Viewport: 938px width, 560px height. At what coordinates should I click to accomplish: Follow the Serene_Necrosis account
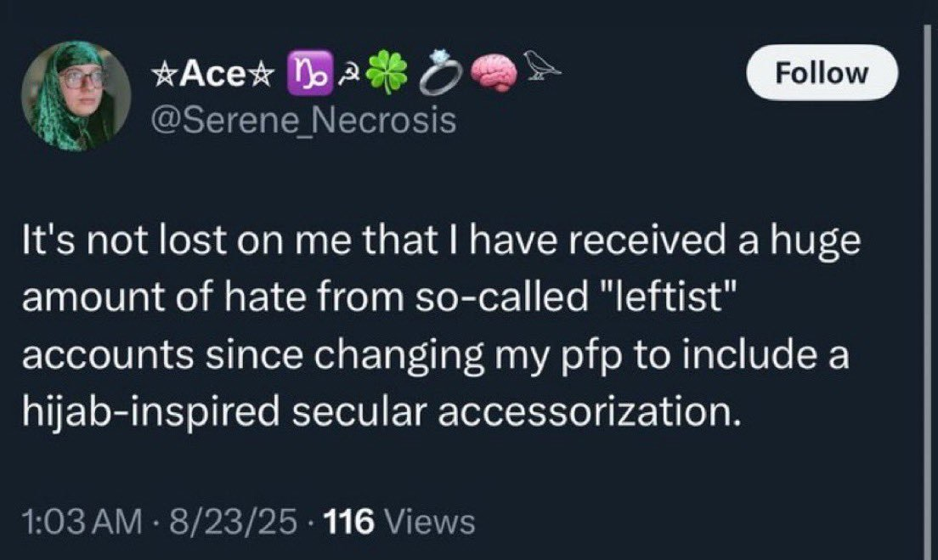[822, 72]
